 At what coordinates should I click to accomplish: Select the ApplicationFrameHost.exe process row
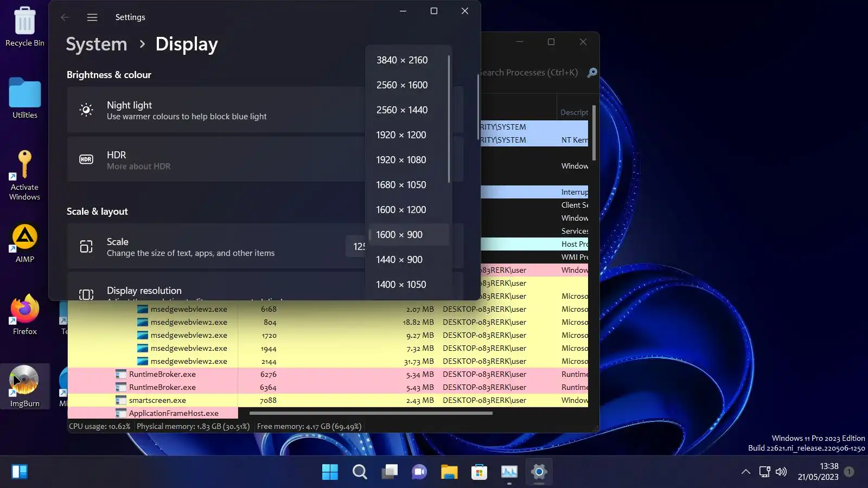click(x=153, y=413)
